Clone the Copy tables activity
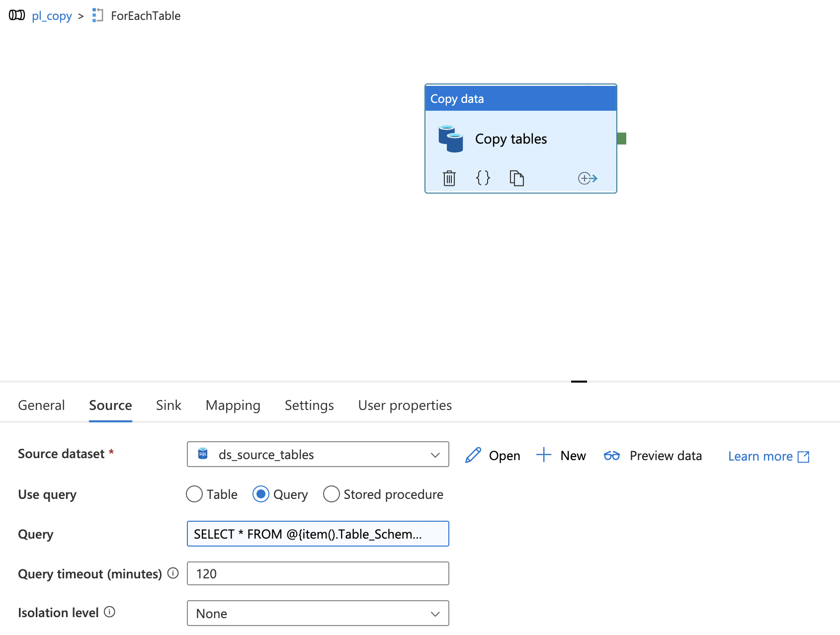840x635 pixels. (x=516, y=178)
